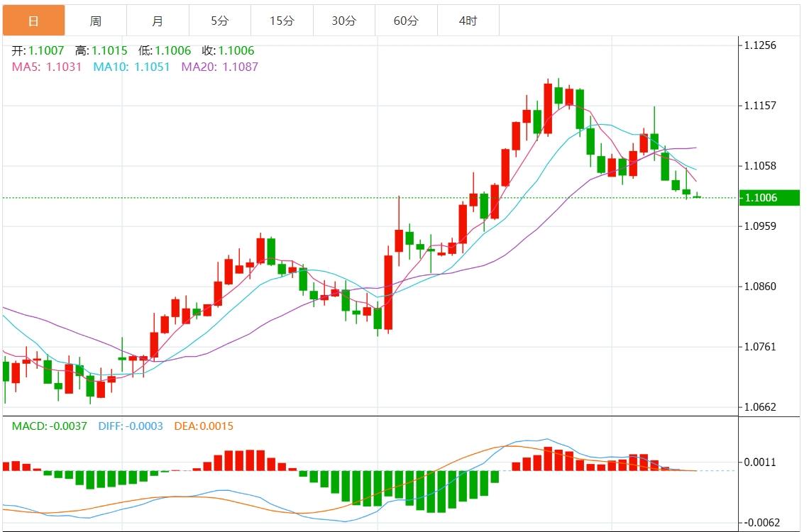Image resolution: width=809 pixels, height=532 pixels.
Task: Switch to the 周 weekly tab
Action: (95, 21)
